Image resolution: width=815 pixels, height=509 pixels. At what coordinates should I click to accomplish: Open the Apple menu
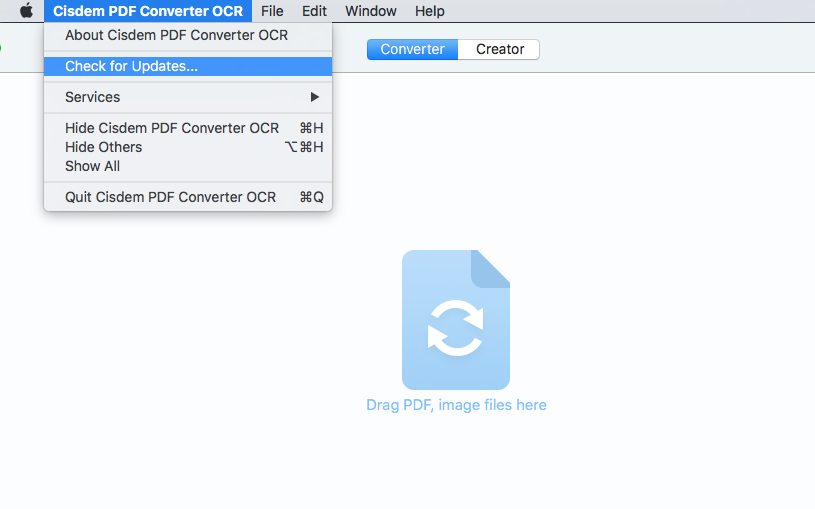coord(26,10)
